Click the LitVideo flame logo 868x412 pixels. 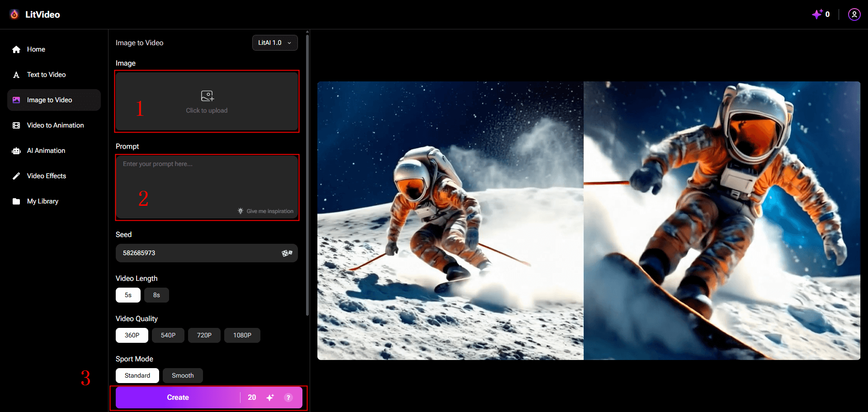[14, 14]
